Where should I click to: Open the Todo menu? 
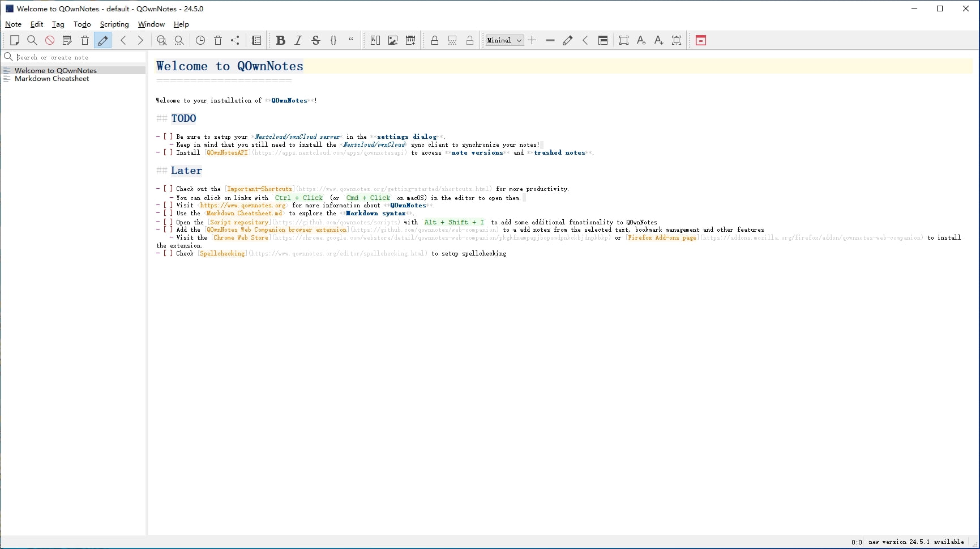(x=82, y=24)
